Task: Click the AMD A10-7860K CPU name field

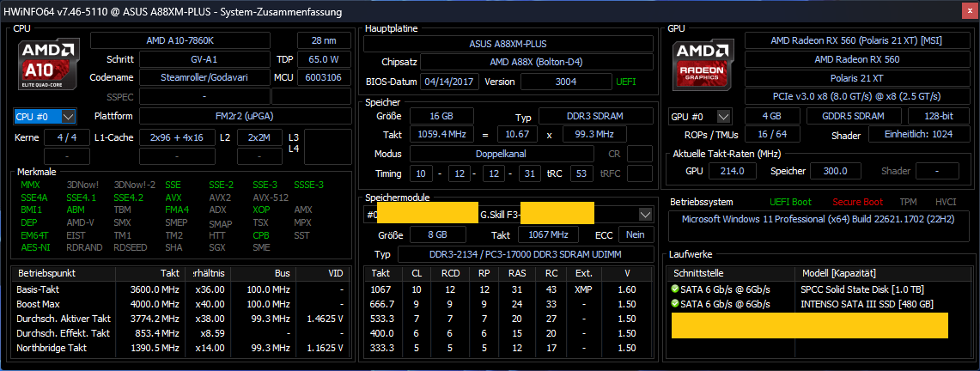Action: click(180, 40)
